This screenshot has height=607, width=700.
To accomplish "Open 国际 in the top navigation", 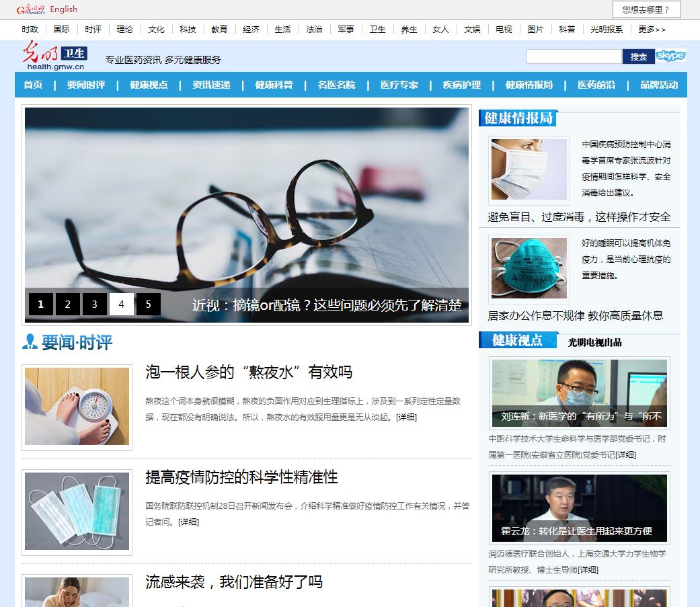I will pyautogui.click(x=62, y=30).
